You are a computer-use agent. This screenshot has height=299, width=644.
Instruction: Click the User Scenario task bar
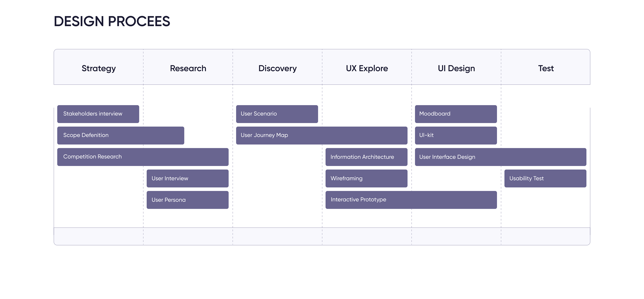[277, 114]
